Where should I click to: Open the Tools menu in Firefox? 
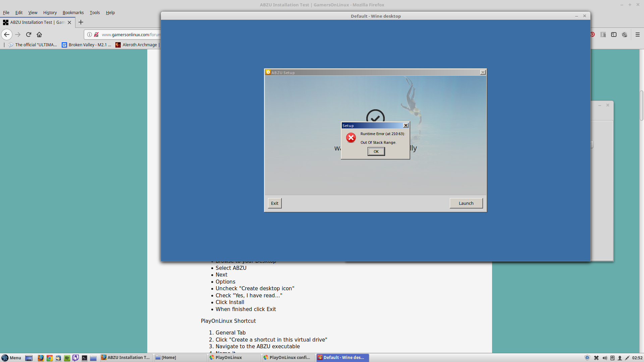coord(95,12)
